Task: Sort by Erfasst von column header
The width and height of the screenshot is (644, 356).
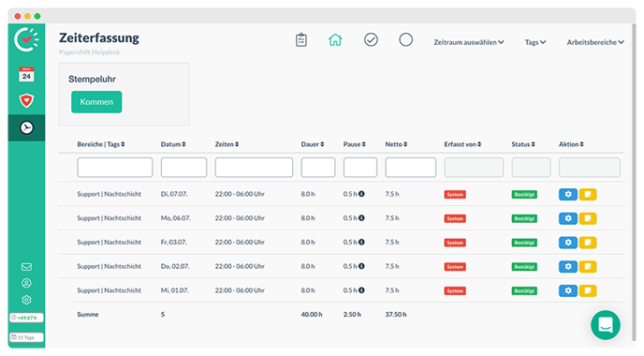Action: point(462,144)
